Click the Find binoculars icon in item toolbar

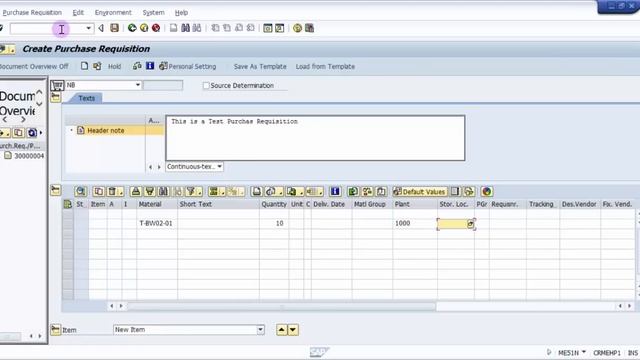[x=163, y=191]
